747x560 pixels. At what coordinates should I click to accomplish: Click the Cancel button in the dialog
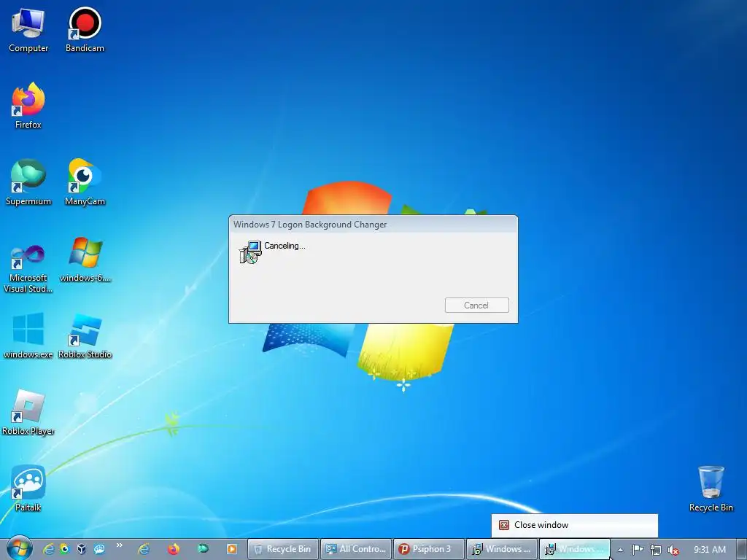[476, 306]
